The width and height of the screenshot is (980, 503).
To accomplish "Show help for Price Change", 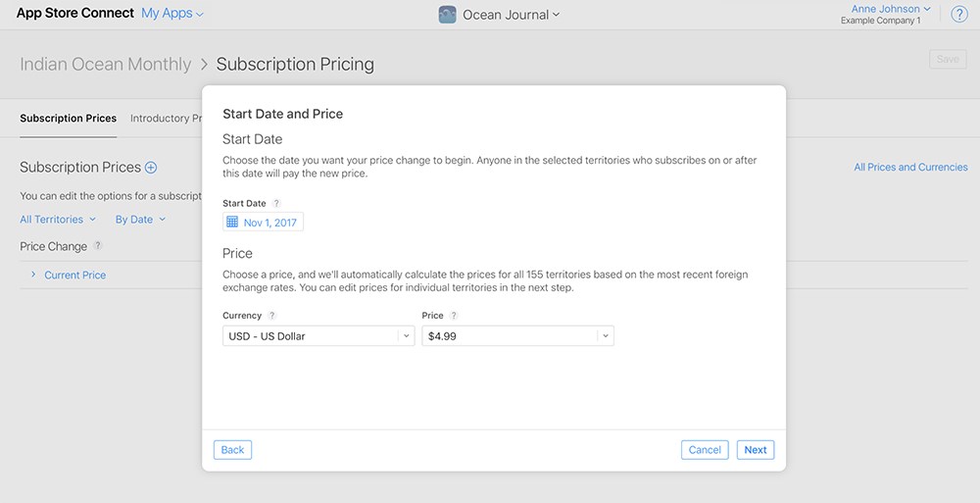I will point(97,246).
